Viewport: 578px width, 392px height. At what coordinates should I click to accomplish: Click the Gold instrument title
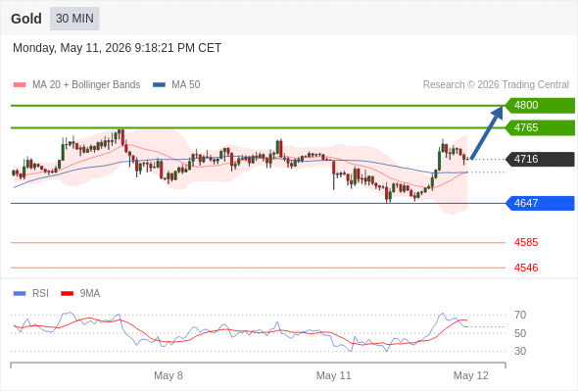[26, 19]
